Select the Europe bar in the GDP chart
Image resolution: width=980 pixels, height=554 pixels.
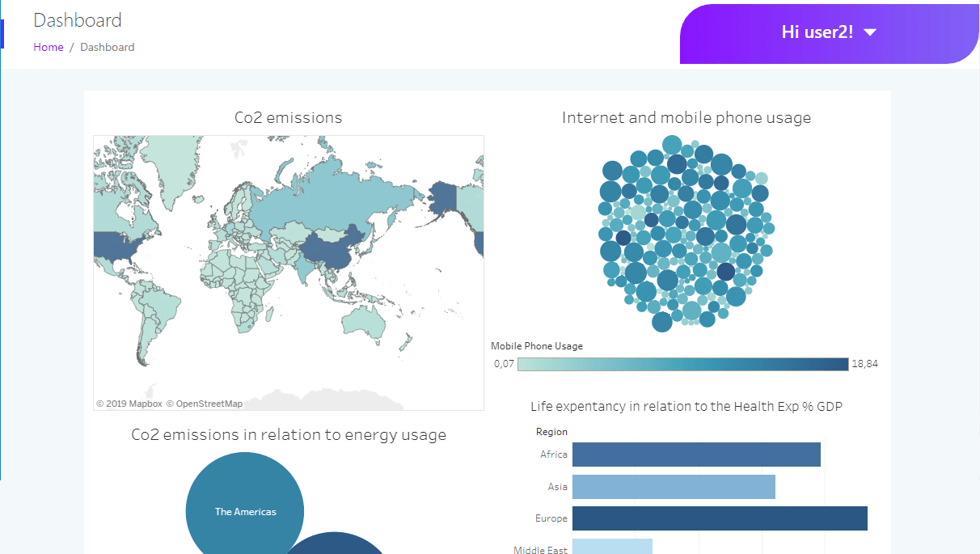tap(720, 518)
